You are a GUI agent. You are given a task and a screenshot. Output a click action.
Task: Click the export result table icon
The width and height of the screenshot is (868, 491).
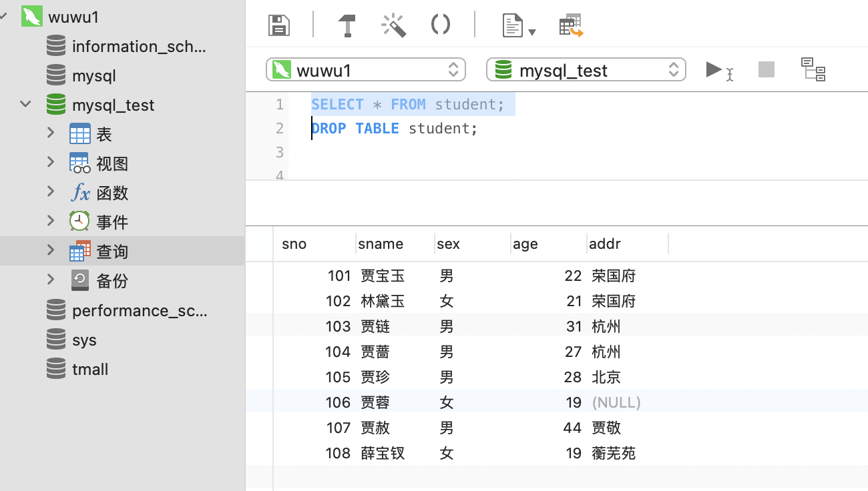click(x=572, y=25)
